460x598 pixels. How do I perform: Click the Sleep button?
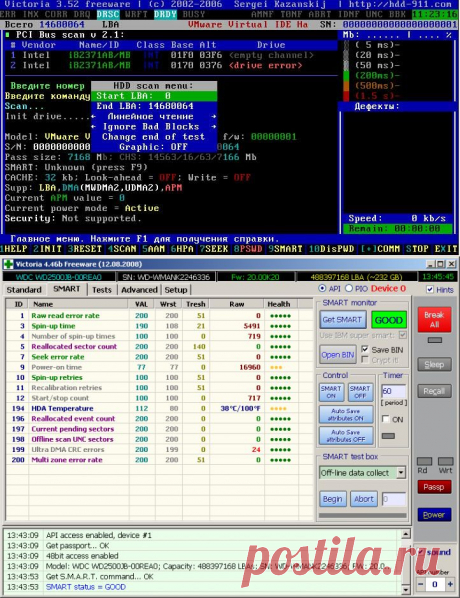[x=434, y=365]
